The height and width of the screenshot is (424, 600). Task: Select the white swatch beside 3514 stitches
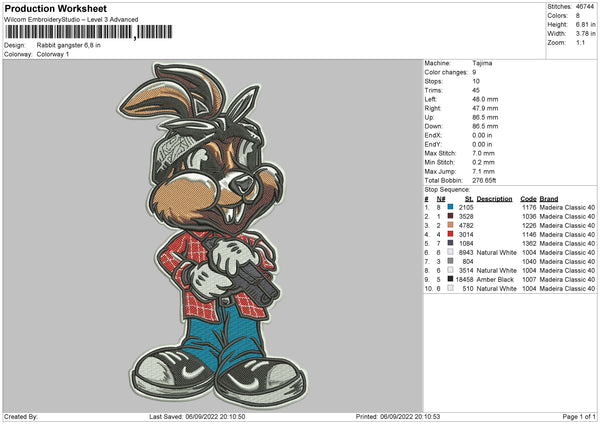coord(450,270)
